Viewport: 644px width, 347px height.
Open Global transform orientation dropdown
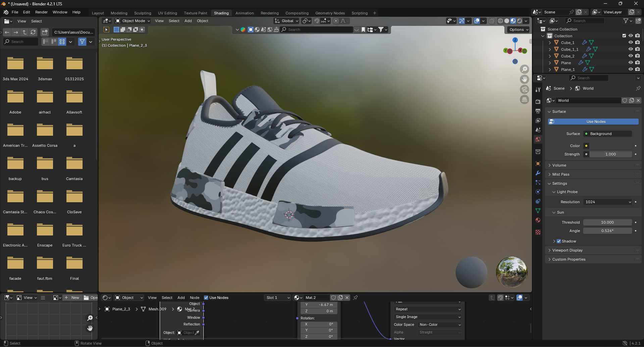pos(286,21)
